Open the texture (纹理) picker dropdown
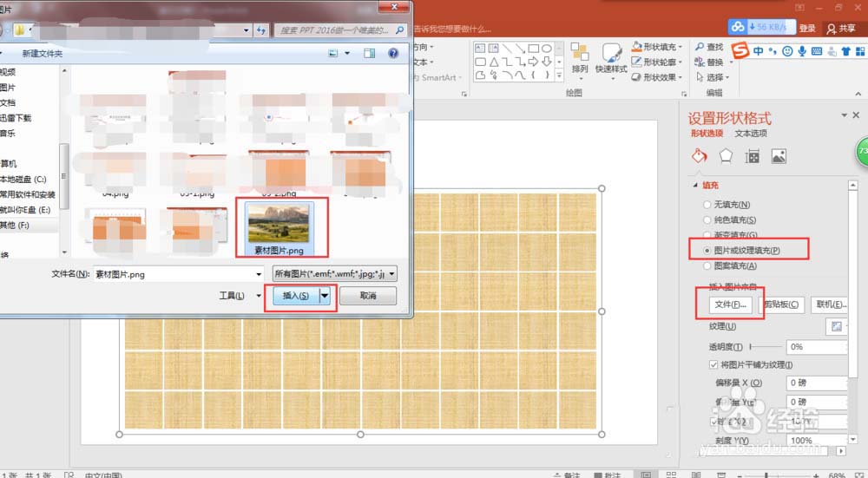 click(837, 326)
